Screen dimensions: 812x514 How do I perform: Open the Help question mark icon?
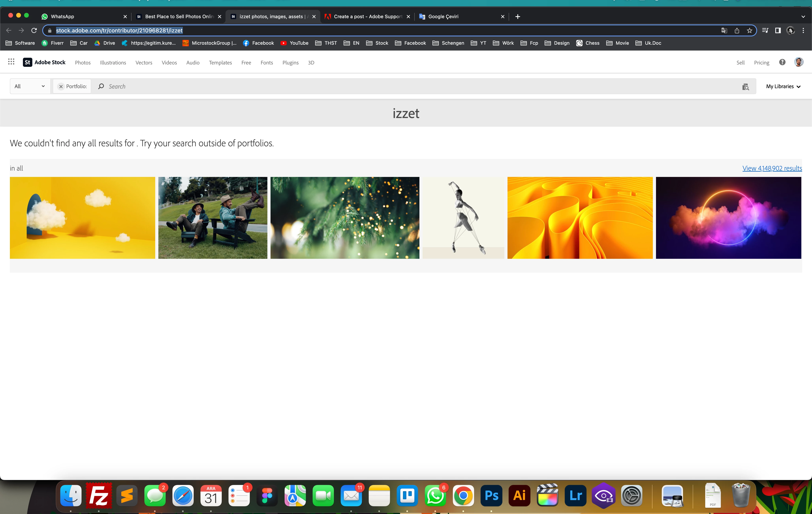(782, 62)
